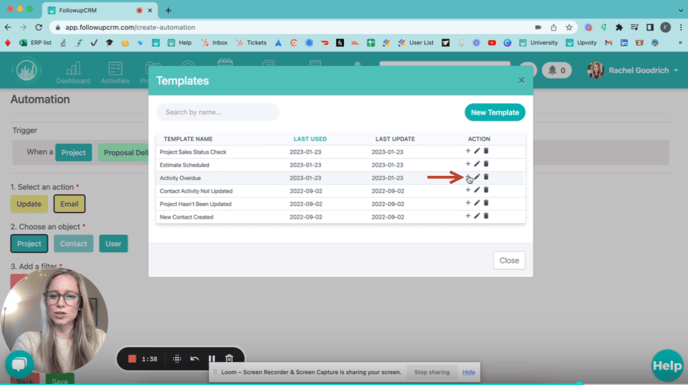Stop the Loom recording
Viewport: 688px width, 385px height.
click(x=132, y=359)
